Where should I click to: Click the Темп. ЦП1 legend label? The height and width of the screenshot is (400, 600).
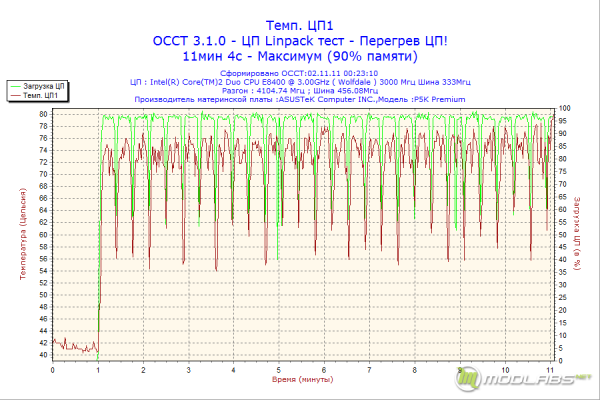click(40, 95)
